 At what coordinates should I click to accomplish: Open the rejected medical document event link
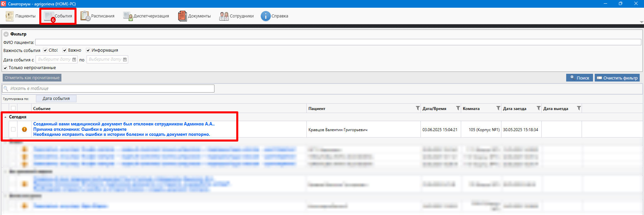[123, 124]
